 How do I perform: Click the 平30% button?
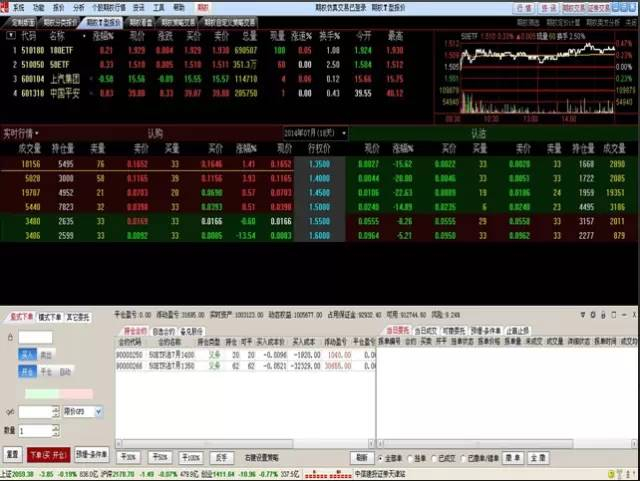[x=128, y=457]
